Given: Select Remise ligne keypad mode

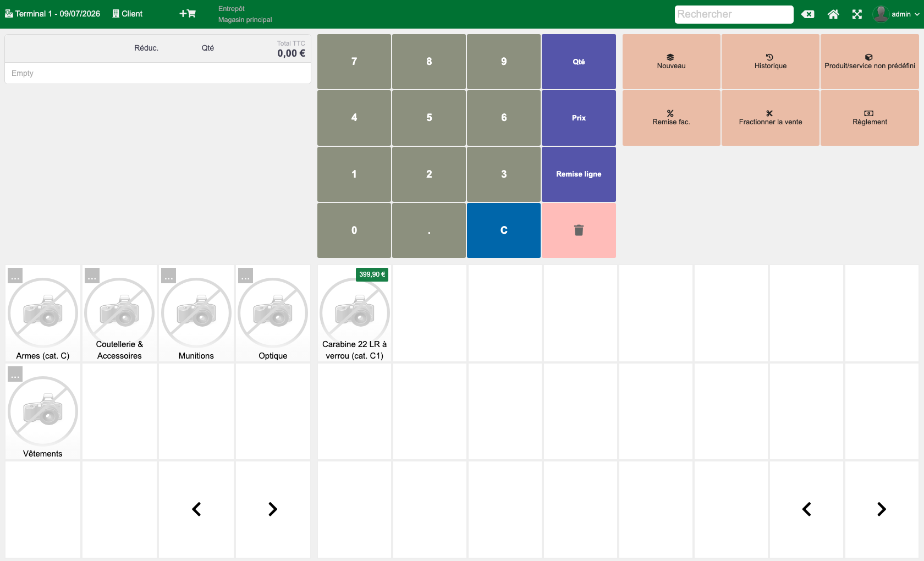Looking at the screenshot, I should coord(579,174).
